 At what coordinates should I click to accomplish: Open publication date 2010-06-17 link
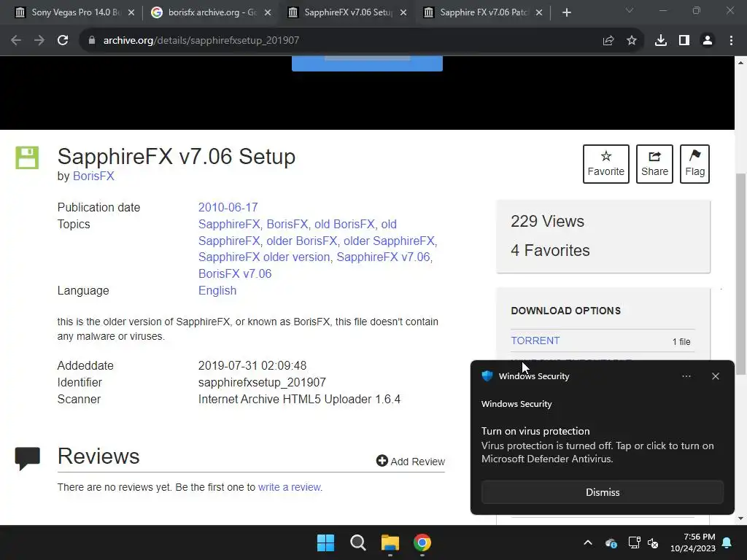[228, 208]
